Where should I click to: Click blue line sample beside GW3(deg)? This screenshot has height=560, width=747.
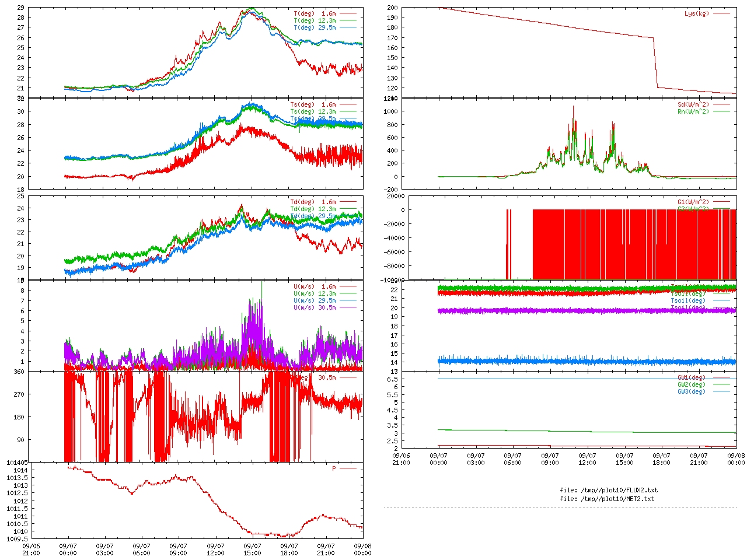click(x=721, y=391)
